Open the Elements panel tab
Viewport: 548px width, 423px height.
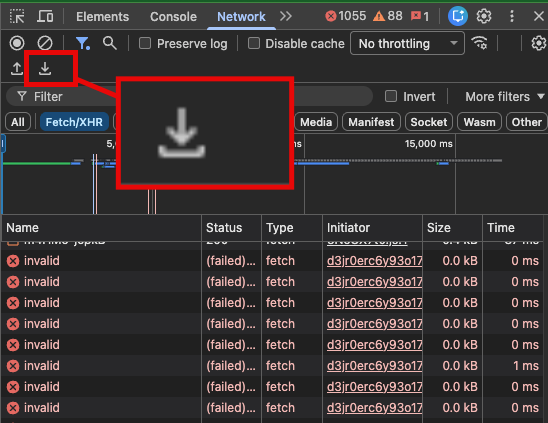102,16
